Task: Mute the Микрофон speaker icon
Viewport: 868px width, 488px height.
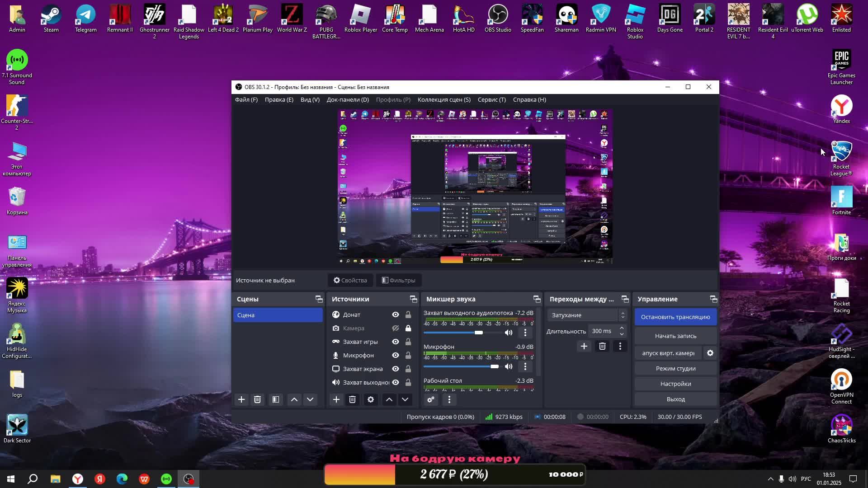Action: [509, 366]
